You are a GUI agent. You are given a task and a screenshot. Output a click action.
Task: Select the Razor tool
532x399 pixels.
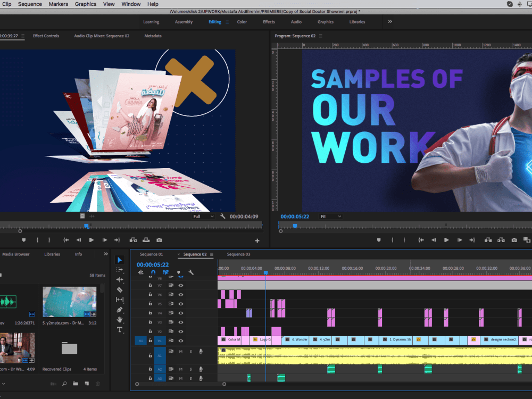pyautogui.click(x=119, y=290)
